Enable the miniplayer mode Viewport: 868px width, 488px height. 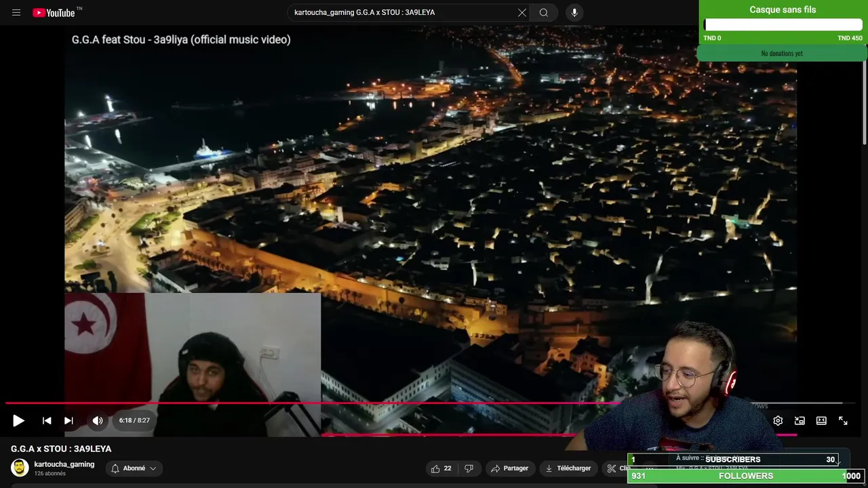[800, 421]
